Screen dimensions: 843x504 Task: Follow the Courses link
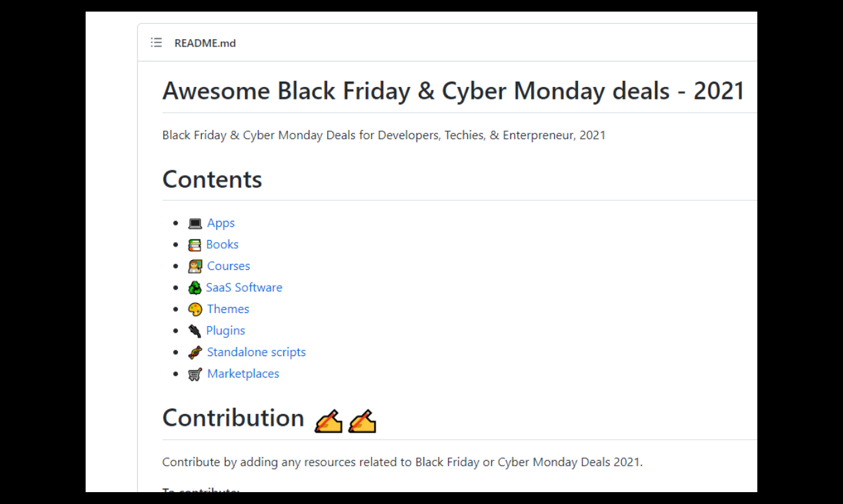228,266
